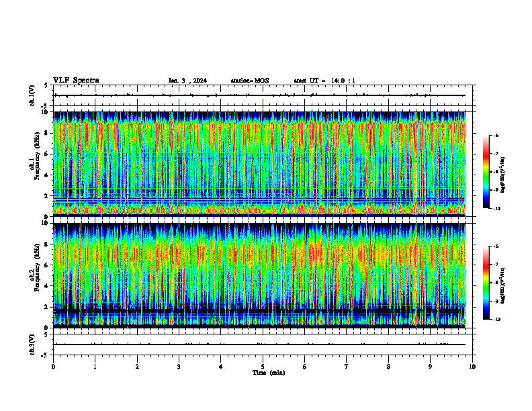Click the "-10" label on ch.2 colorbar
Image resolution: width=532 pixels, height=411 pixels.
[x=496, y=320]
